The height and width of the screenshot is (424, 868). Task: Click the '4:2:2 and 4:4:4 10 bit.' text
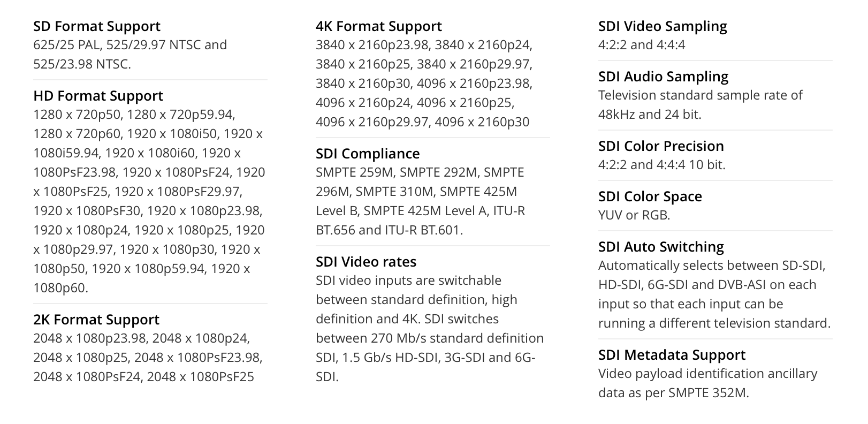tap(662, 165)
